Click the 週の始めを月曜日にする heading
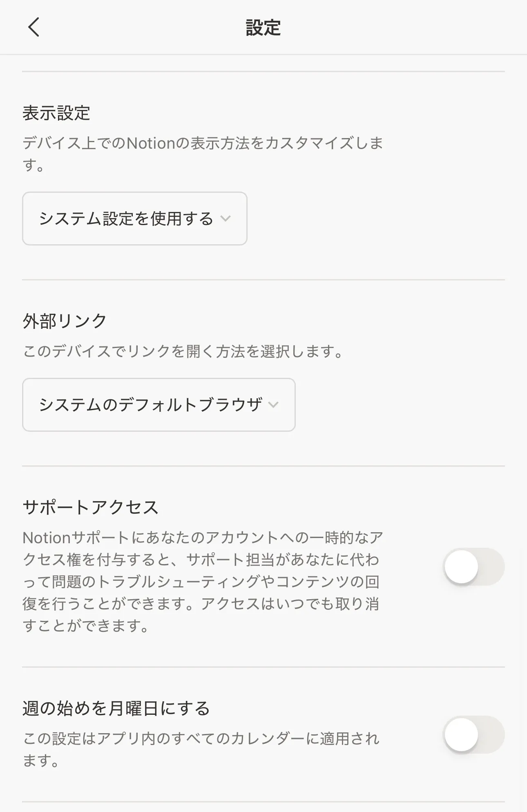Image resolution: width=527 pixels, height=812 pixels. [116, 709]
